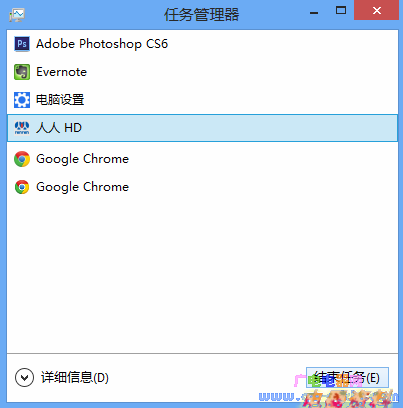Click the 人人 HD app icon
Viewport: 403px width, 408px height.
point(22,128)
